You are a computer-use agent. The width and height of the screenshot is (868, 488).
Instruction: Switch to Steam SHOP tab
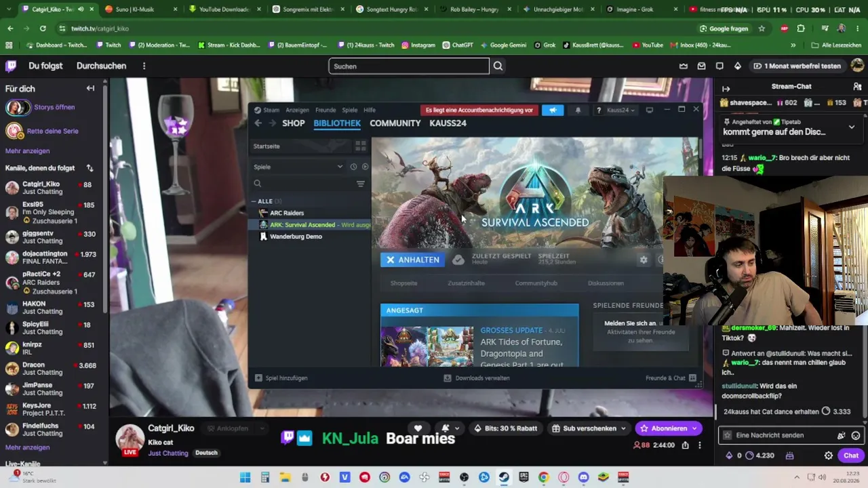(x=293, y=123)
